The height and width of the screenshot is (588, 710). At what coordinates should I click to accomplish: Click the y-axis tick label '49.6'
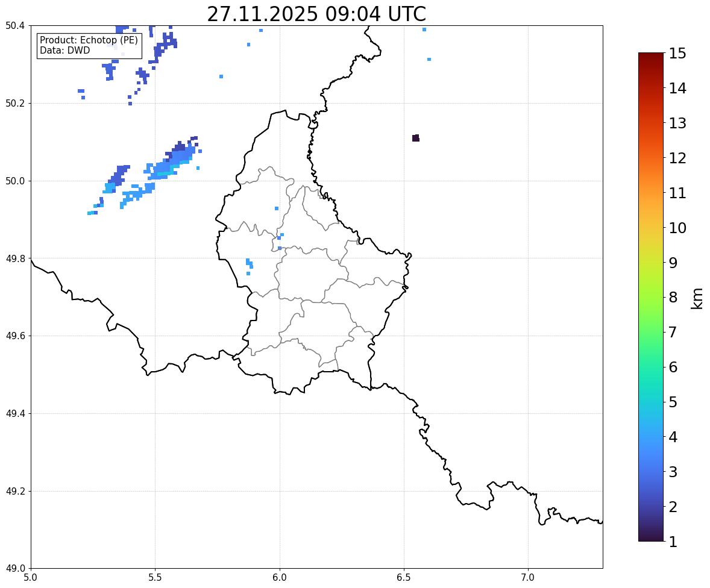(x=15, y=336)
